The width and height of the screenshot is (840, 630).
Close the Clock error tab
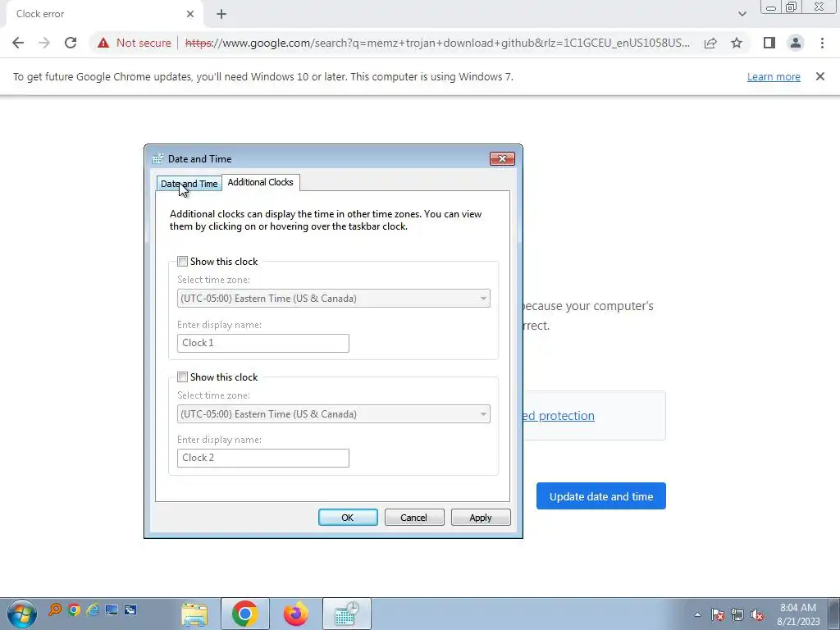point(190,15)
